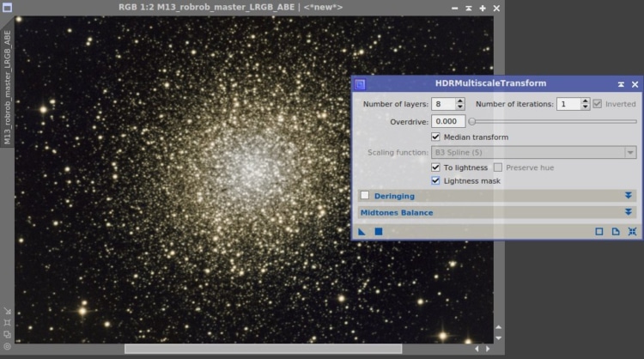Click the M13_robrob_master_LRGB_ABE window title
Viewport: 644px width, 359px height.
pyautogui.click(x=230, y=8)
